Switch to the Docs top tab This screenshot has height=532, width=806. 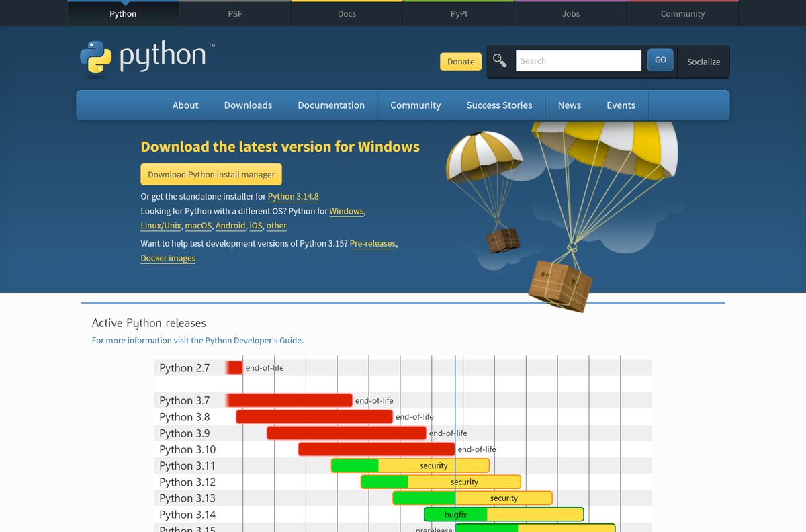point(347,13)
